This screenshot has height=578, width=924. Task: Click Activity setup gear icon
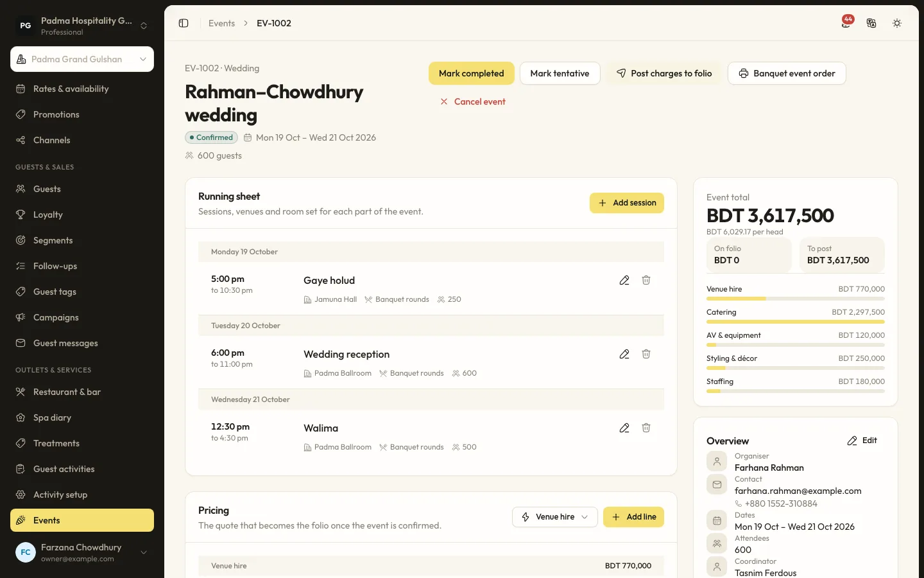pos(21,495)
